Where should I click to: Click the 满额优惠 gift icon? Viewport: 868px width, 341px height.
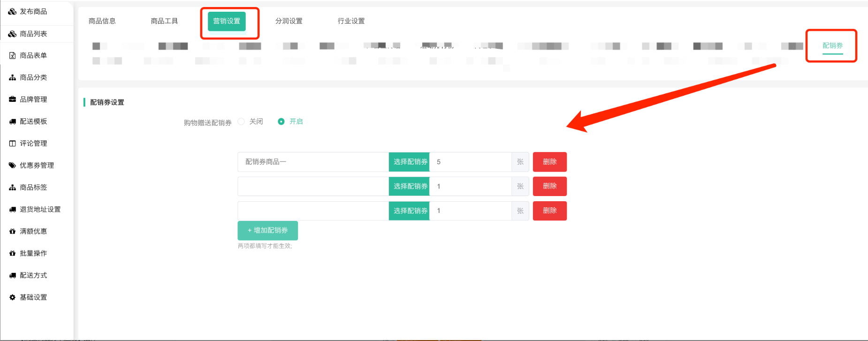(12, 231)
